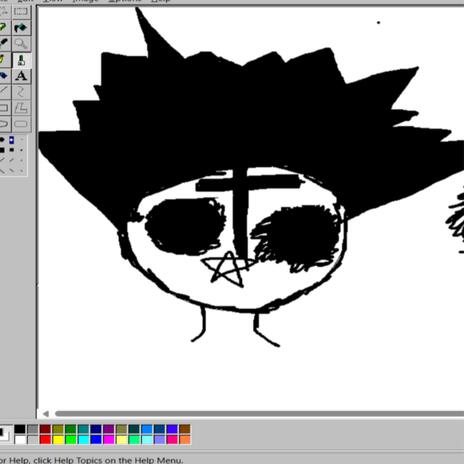Screen dimensions: 464x464
Task: Pick the magenta color swatch
Action: [109, 440]
